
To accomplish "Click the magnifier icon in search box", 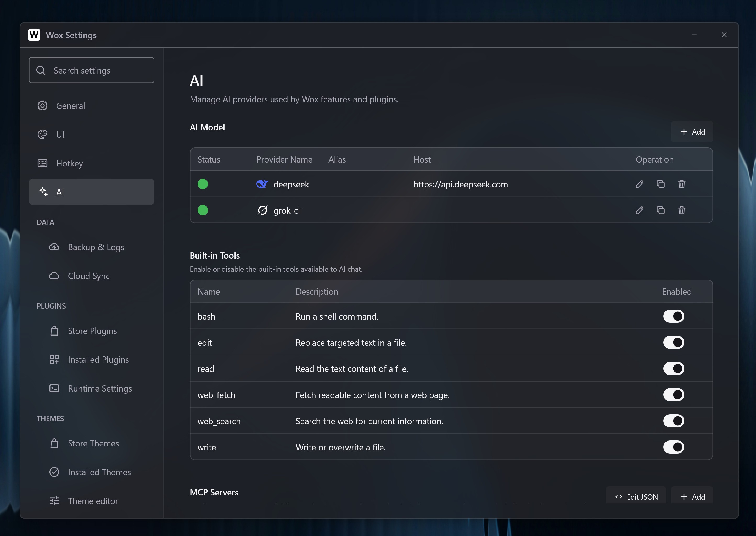I will pyautogui.click(x=41, y=70).
